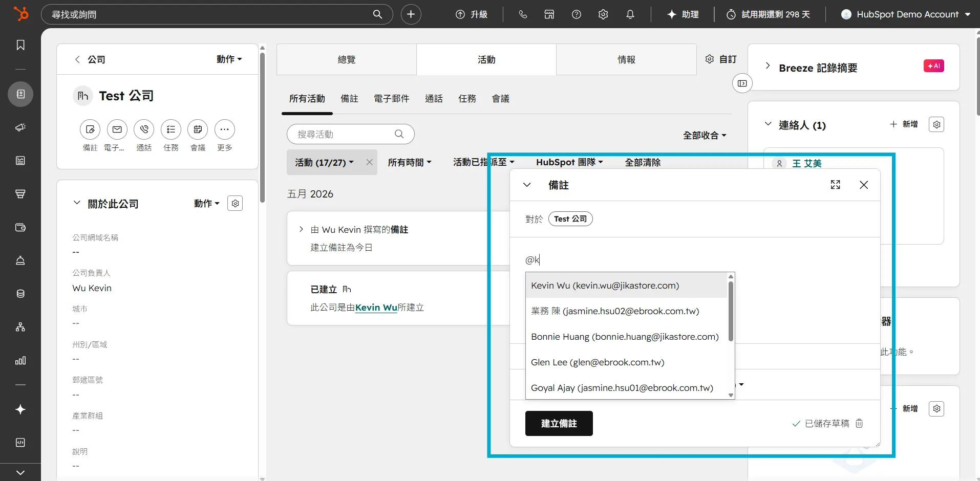The image size is (980, 481).
Task: Create a task with 任務 icon
Action: (171, 129)
